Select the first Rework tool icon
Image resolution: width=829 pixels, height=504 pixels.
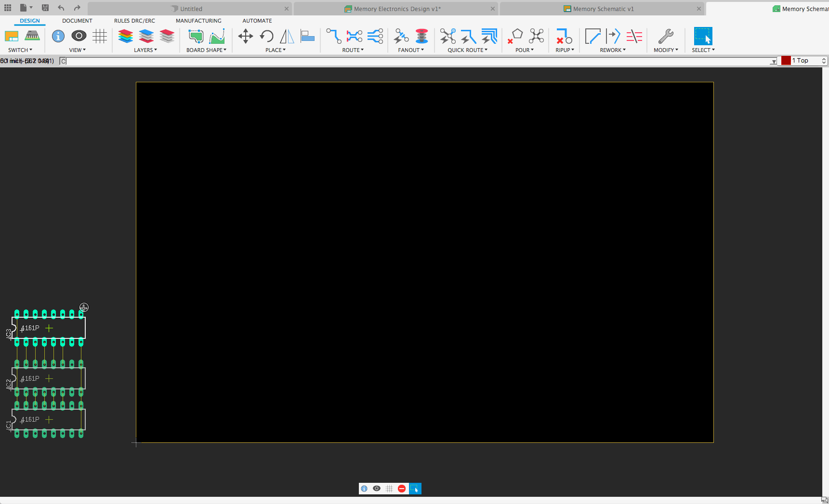592,36
